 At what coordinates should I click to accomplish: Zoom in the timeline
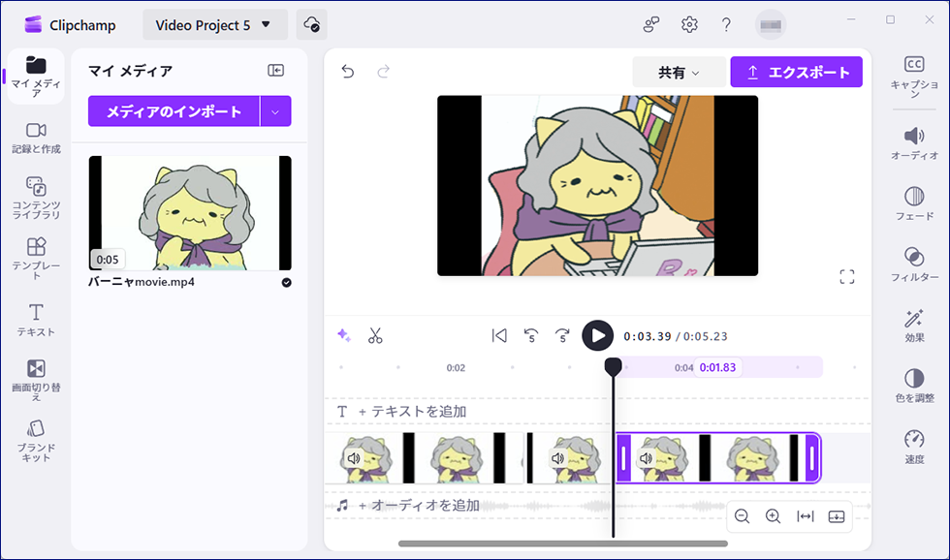773,516
